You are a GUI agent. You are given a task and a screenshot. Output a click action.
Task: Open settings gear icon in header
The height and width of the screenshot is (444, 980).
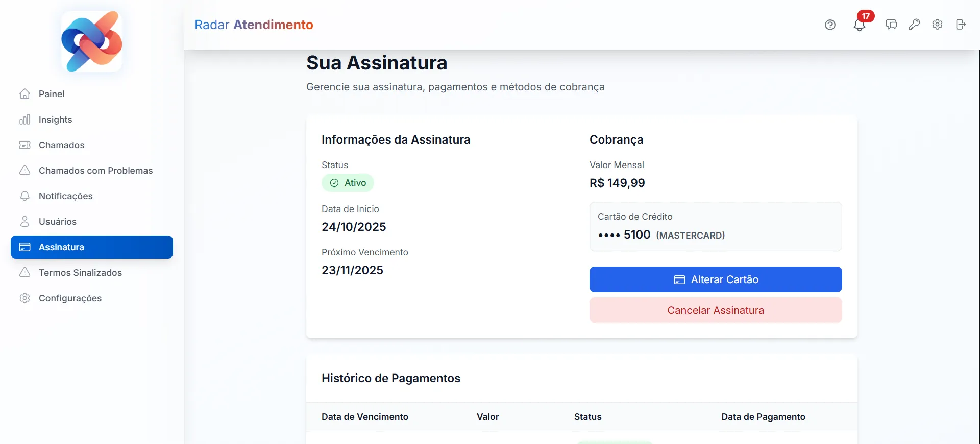pos(937,25)
